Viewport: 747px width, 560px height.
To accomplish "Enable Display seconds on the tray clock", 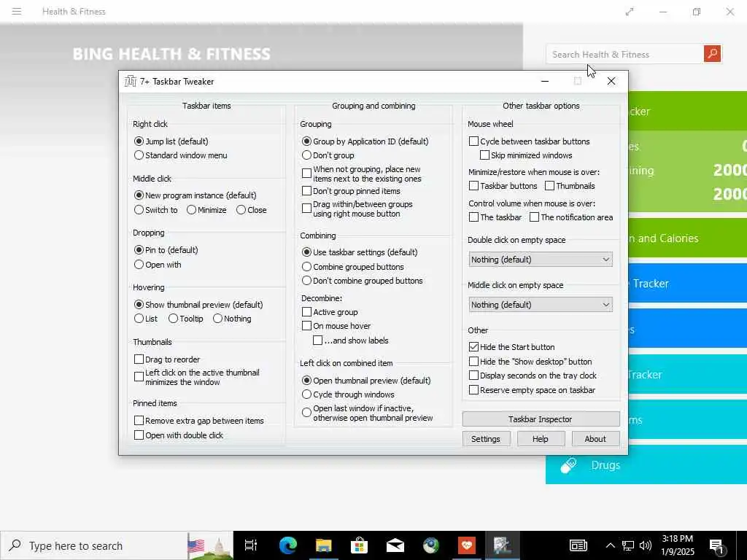I will (x=533, y=376).
